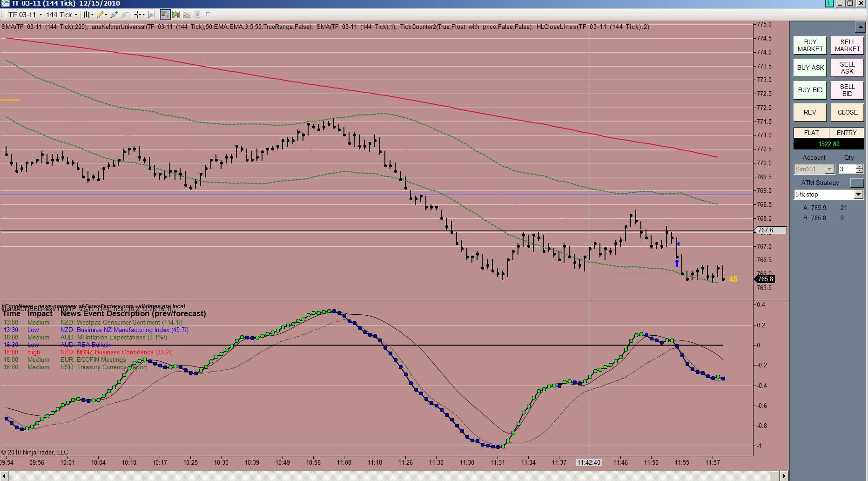Viewport: 868px width, 481px height.
Task: Click the MI Inflation Expectations news row
Action: [x=85, y=337]
